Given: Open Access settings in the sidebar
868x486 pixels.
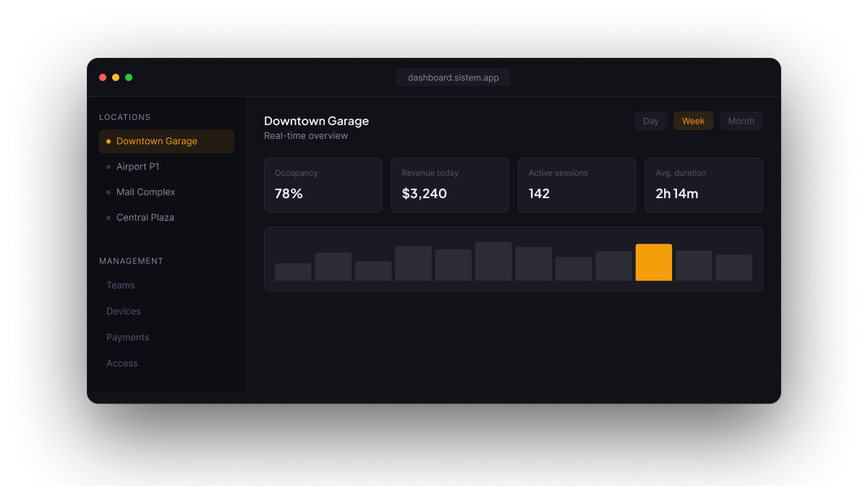Looking at the screenshot, I should [x=122, y=363].
